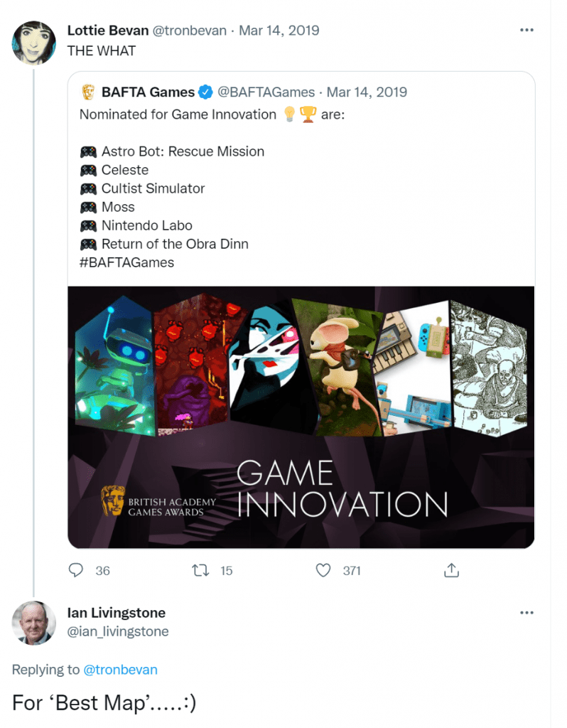Like the tweet with the heart icon
This screenshot has height=728, width=567.
324,570
